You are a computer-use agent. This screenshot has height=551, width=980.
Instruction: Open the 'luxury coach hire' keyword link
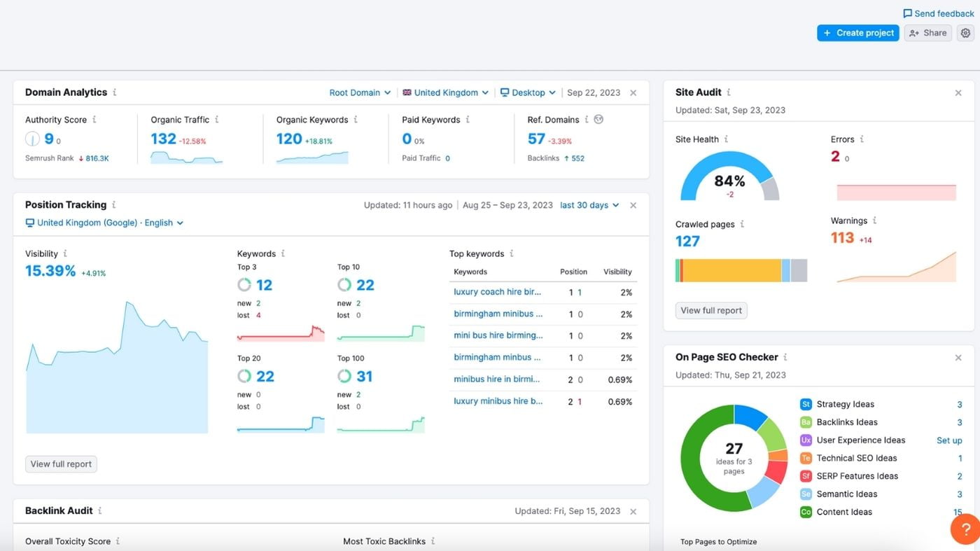497,292
